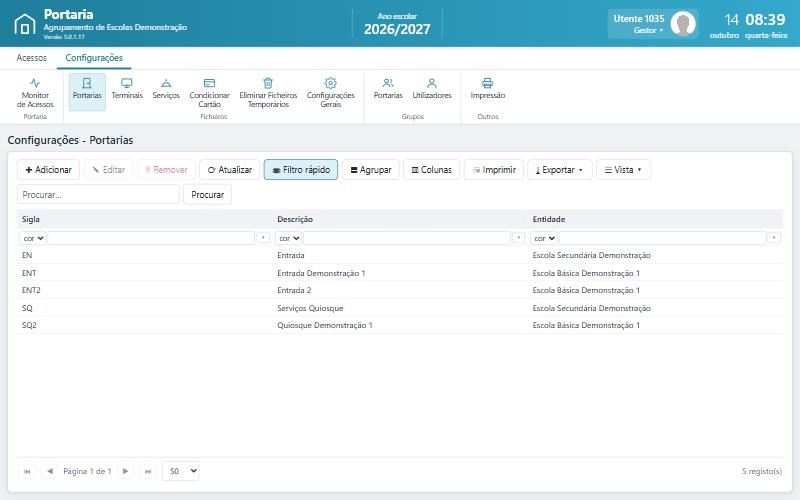Go to next page of records
This screenshot has width=800, height=500.
tap(126, 471)
